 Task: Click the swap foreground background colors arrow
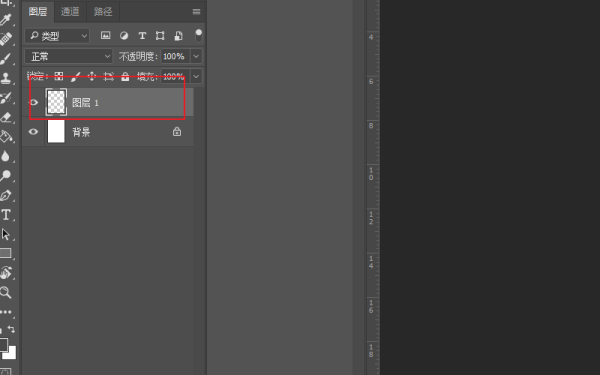(11, 329)
